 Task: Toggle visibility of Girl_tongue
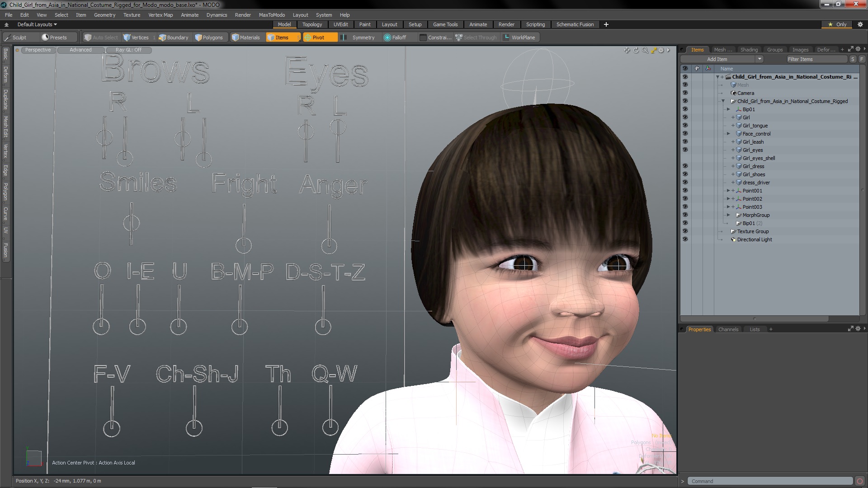685,126
